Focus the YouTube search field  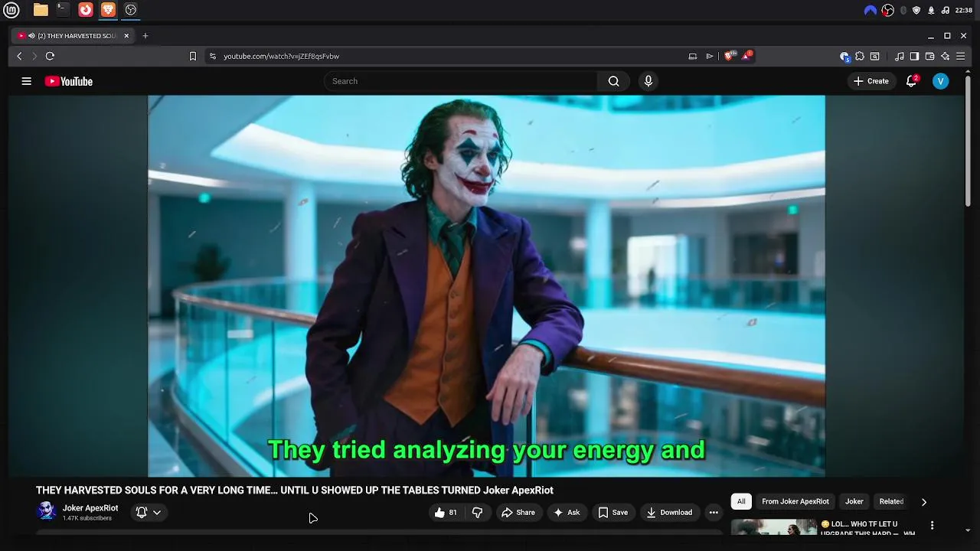(x=461, y=81)
